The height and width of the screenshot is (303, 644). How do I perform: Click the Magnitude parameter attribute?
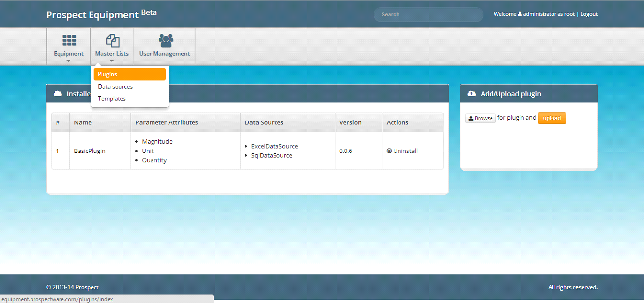coord(157,142)
